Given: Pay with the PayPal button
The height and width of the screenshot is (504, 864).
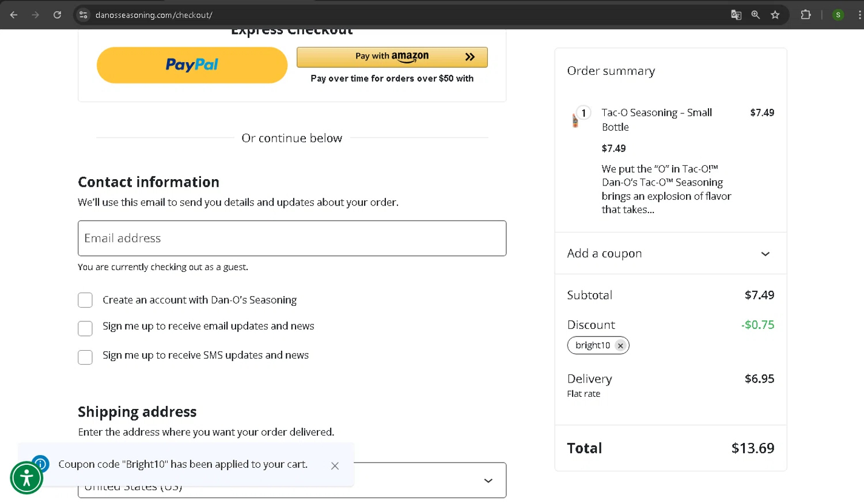Looking at the screenshot, I should (192, 65).
